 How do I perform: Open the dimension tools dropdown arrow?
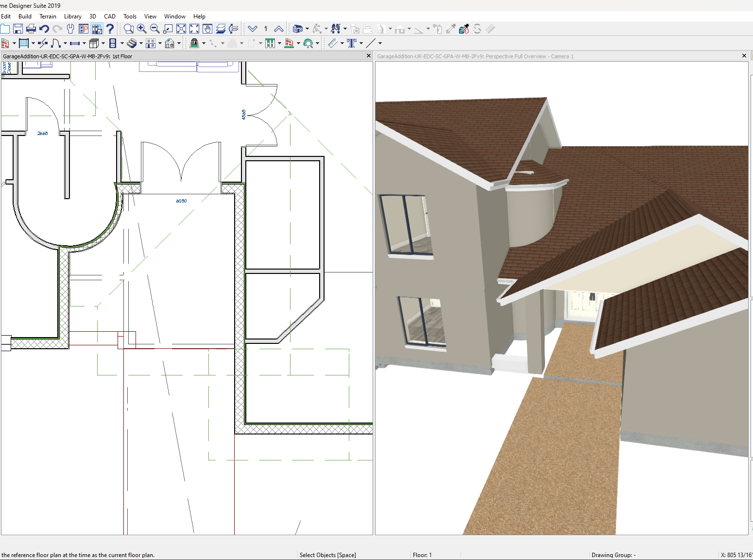pyautogui.click(x=342, y=44)
